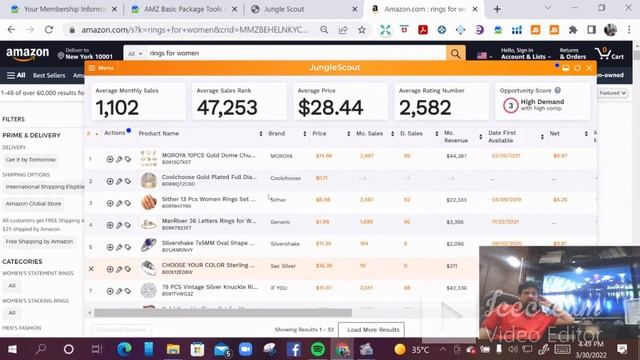This screenshot has width=640, height=360.
Task: Select International Shipping Eligible filter
Action: tap(44, 187)
